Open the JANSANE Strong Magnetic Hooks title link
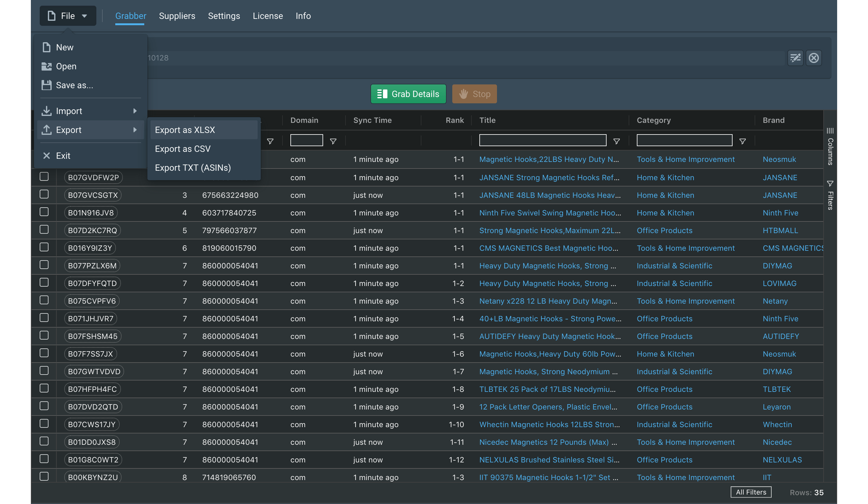 [549, 177]
